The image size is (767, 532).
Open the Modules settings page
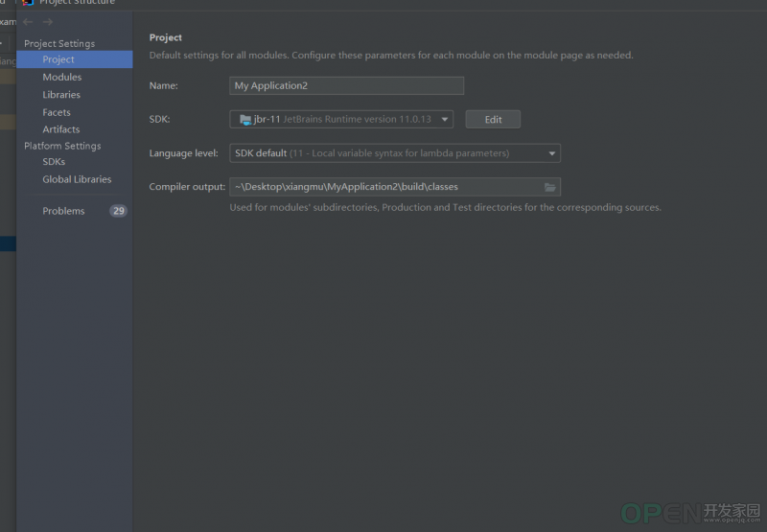pyautogui.click(x=62, y=77)
